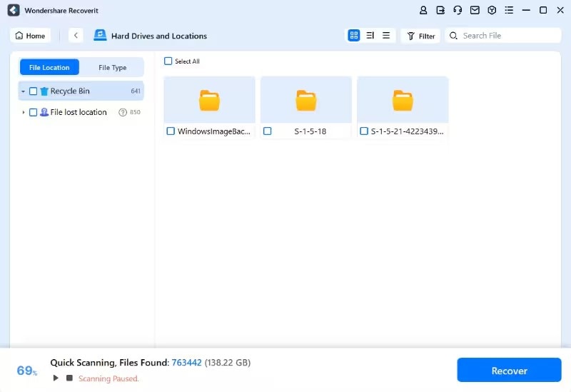The image size is (571, 392).
Task: Check the S-1-5-18 folder checkbox
Action: (267, 131)
